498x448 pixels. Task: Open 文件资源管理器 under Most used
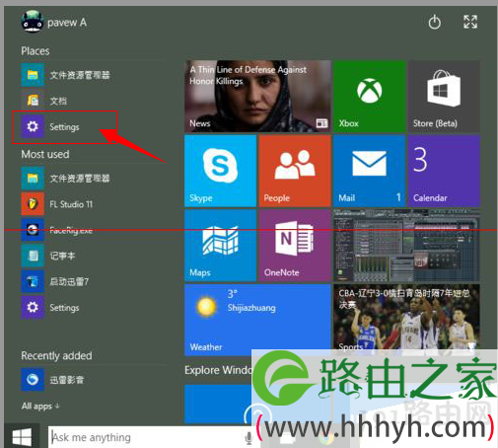(66, 179)
